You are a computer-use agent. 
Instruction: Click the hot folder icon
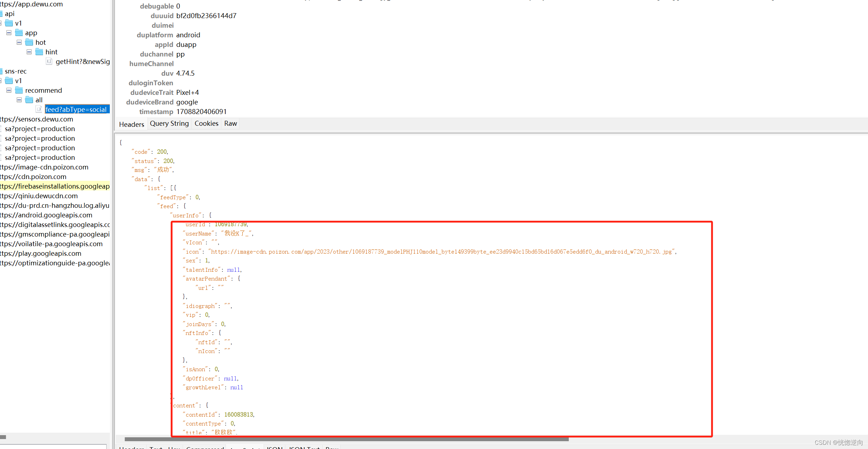tap(29, 42)
